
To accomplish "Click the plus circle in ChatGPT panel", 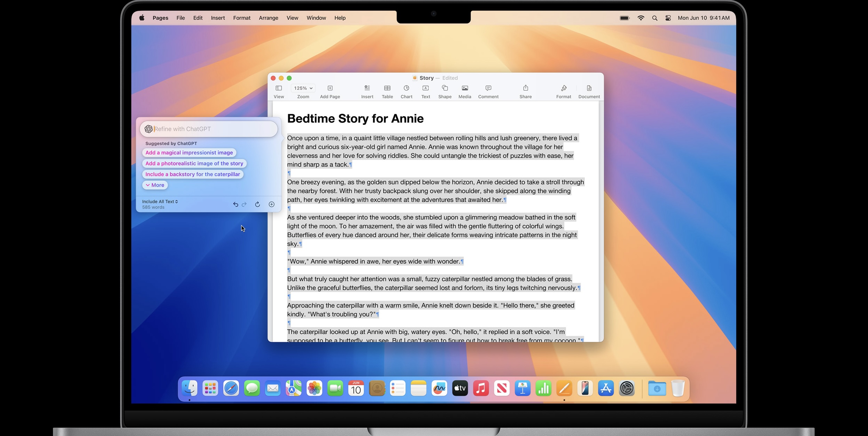I will [x=271, y=204].
